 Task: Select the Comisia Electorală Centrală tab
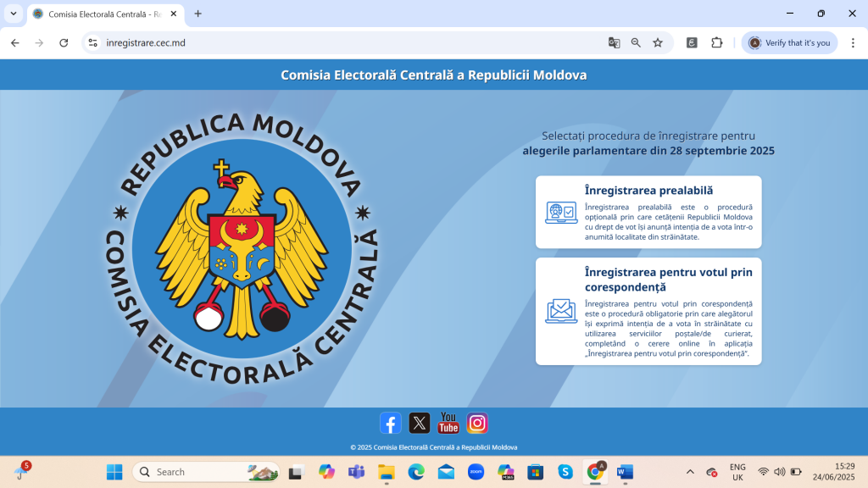[105, 14]
